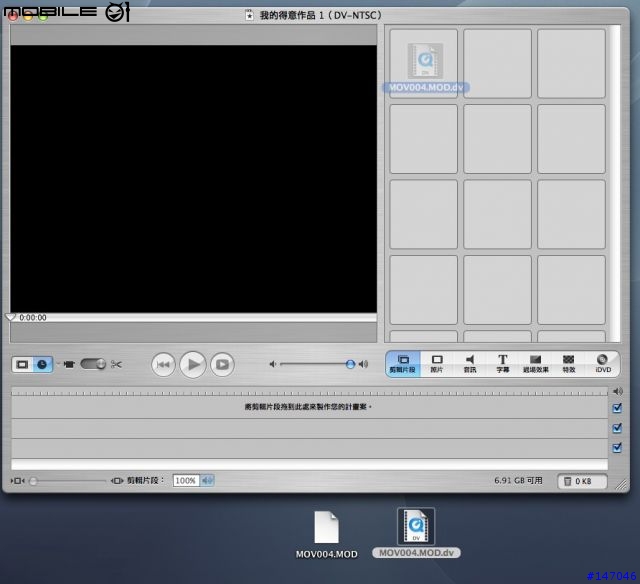Adjust the monitor volume slider knob
Screen dimensions: 640x584
(x=350, y=364)
